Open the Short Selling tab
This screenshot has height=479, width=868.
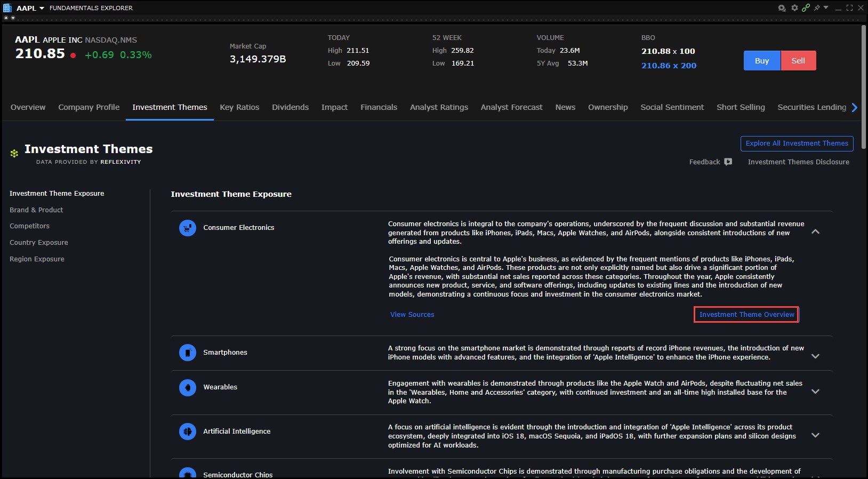741,107
